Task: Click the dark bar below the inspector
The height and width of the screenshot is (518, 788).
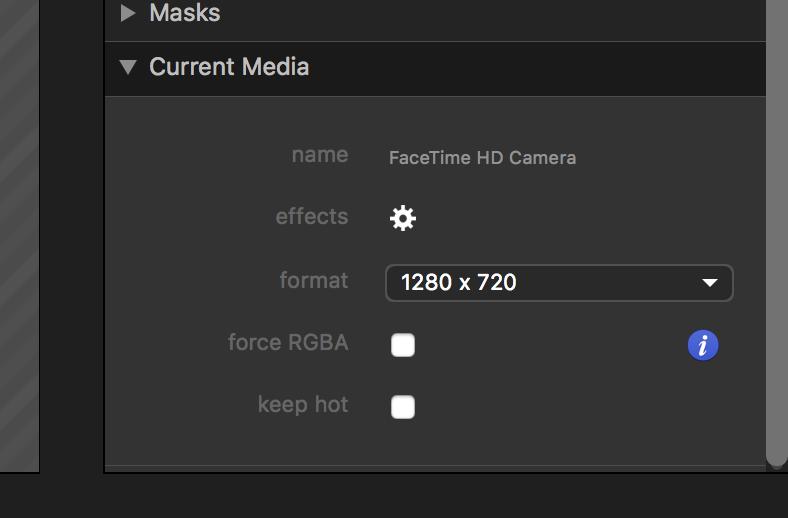Action: 400,496
